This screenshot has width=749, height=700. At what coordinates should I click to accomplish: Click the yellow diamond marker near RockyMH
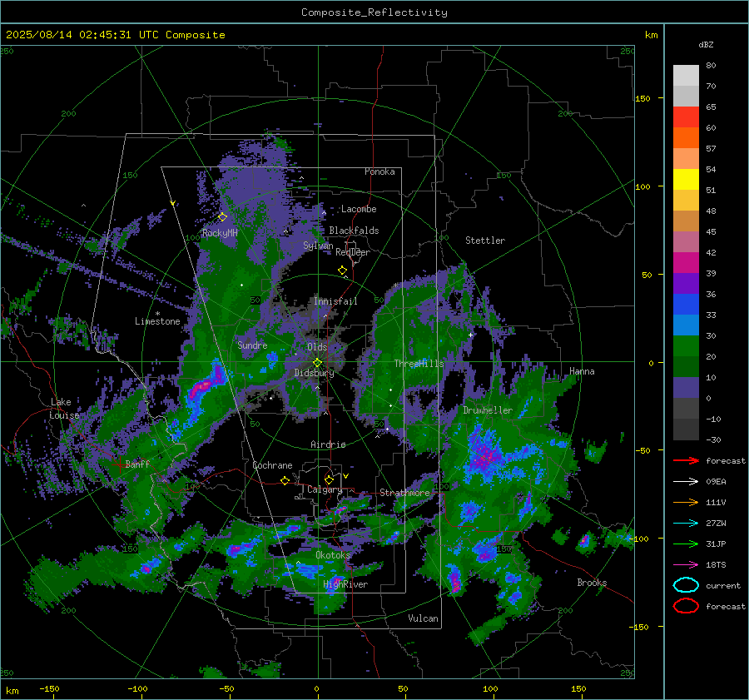222,217
